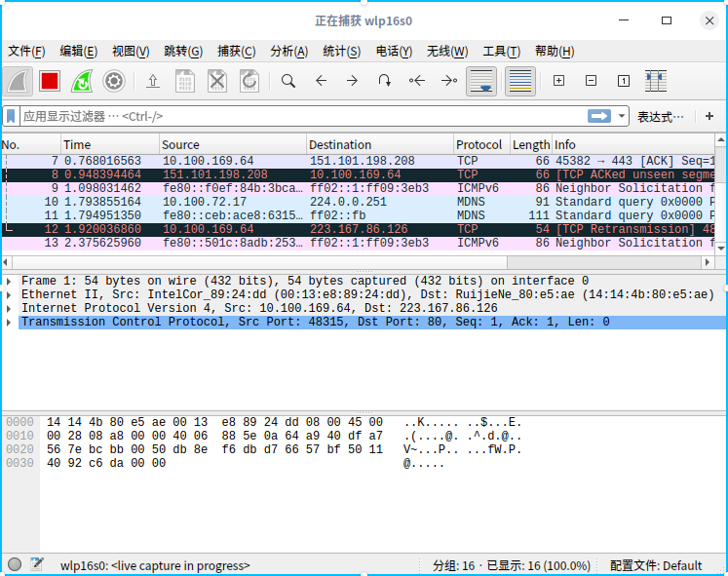This screenshot has height=576, width=728.
Task: Open the 帮助(H) menu
Action: point(555,51)
